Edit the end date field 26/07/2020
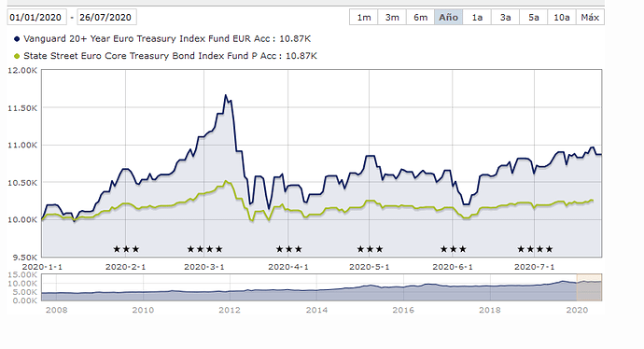 click(x=106, y=17)
